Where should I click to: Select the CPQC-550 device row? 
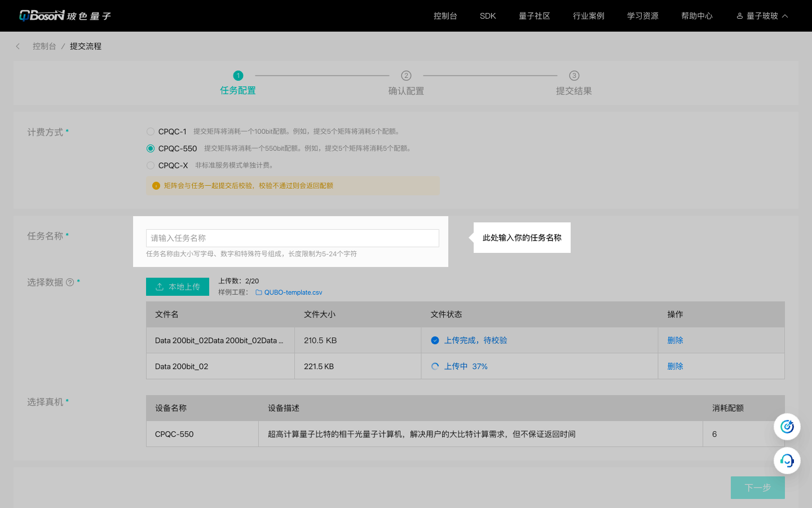point(465,434)
